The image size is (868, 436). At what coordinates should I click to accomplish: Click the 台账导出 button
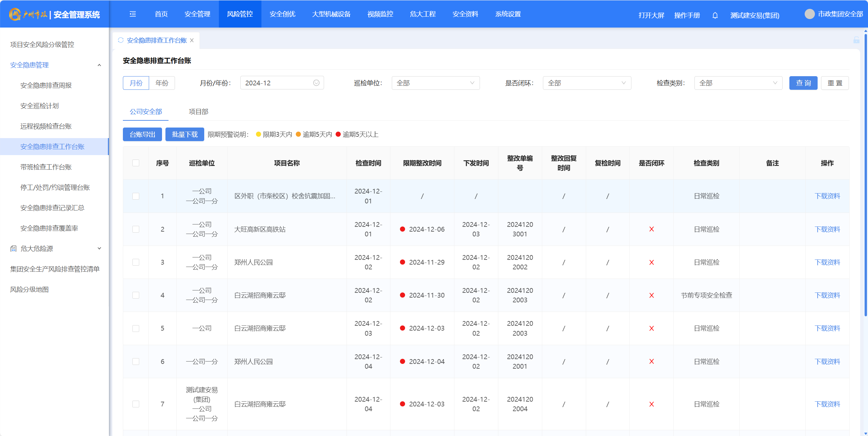(142, 134)
